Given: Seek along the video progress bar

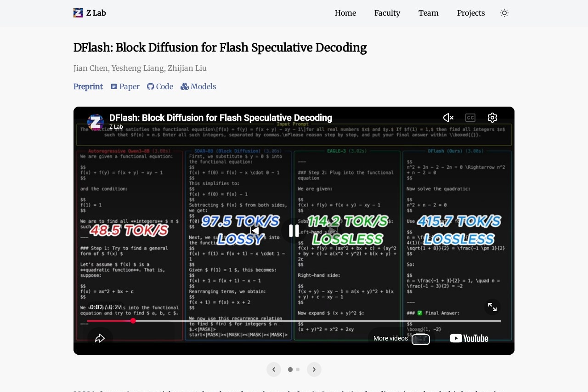Looking at the screenshot, I should [294, 321].
